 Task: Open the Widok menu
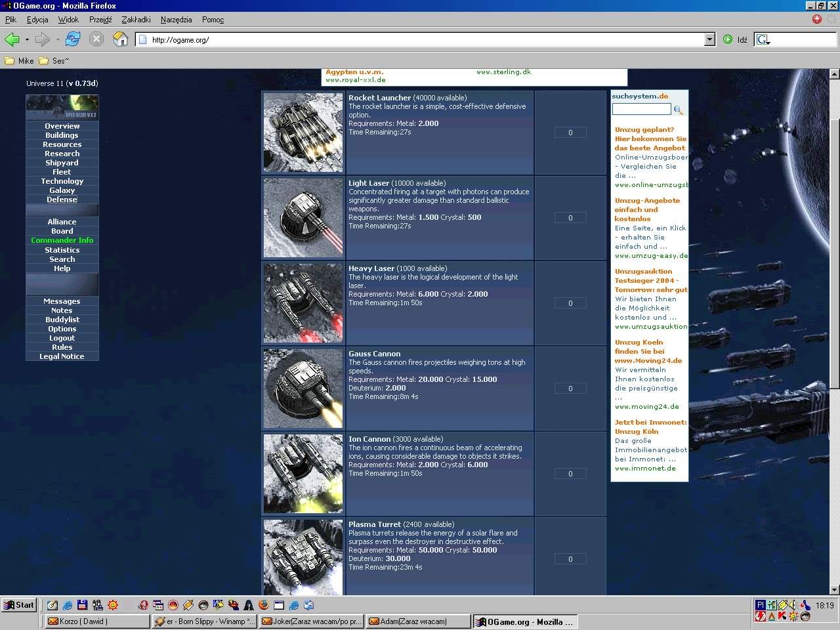[x=68, y=20]
